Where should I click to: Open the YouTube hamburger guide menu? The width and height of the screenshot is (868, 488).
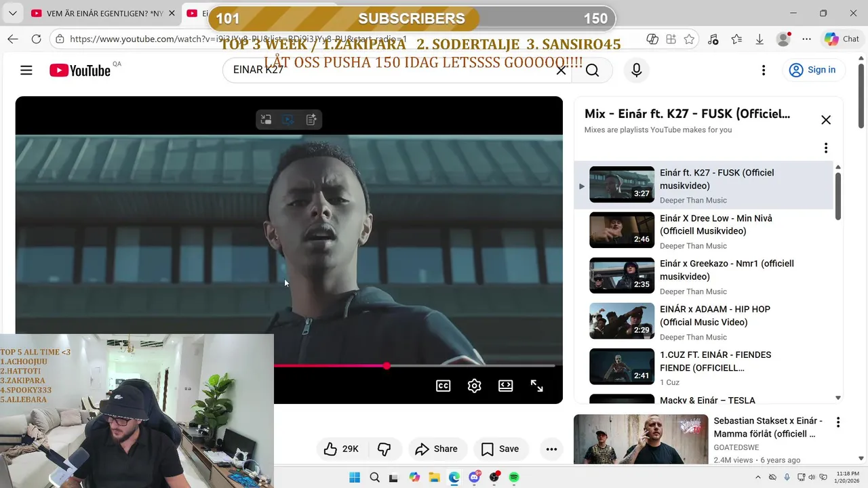(x=26, y=70)
